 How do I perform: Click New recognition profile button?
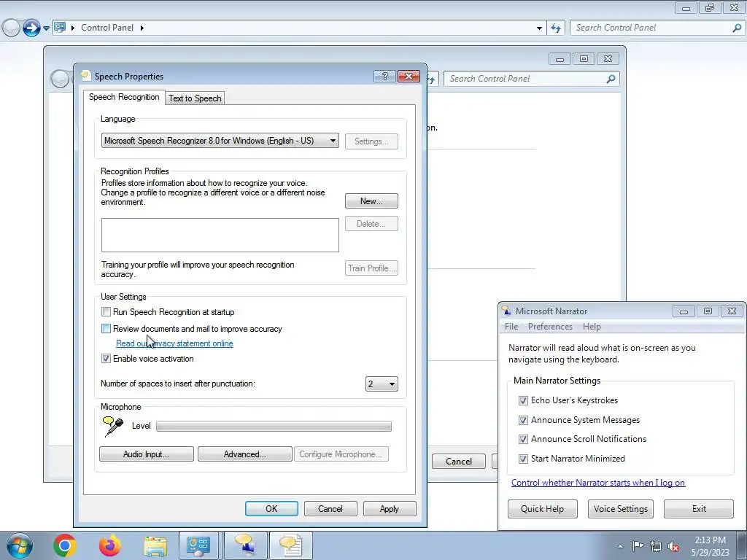[371, 201]
